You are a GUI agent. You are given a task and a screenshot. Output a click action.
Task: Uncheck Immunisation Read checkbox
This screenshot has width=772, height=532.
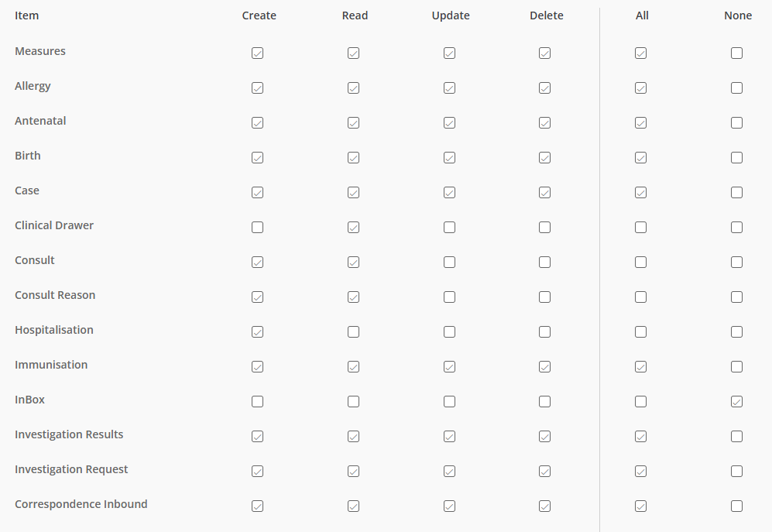point(354,367)
